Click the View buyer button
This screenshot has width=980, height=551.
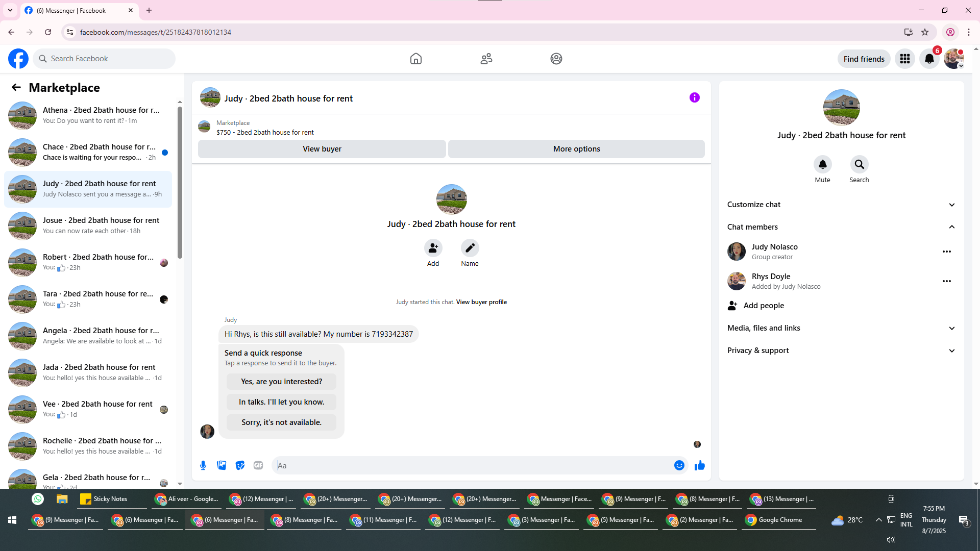(x=322, y=149)
